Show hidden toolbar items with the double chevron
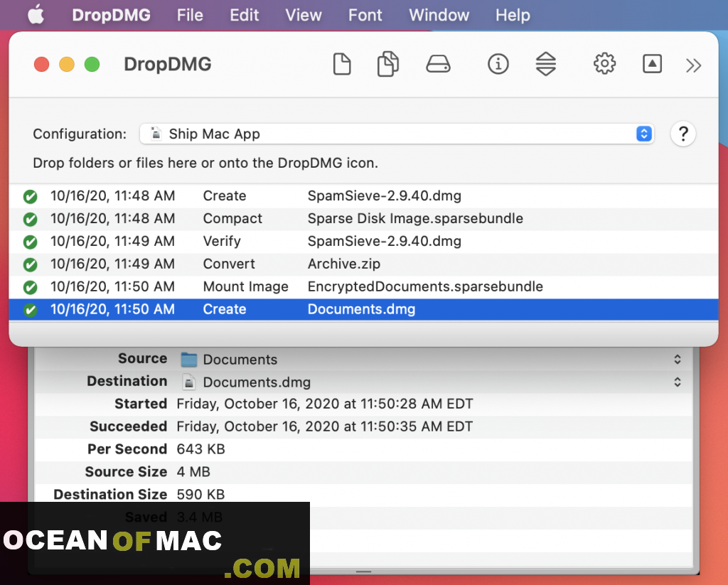This screenshot has width=728, height=585. point(693,65)
